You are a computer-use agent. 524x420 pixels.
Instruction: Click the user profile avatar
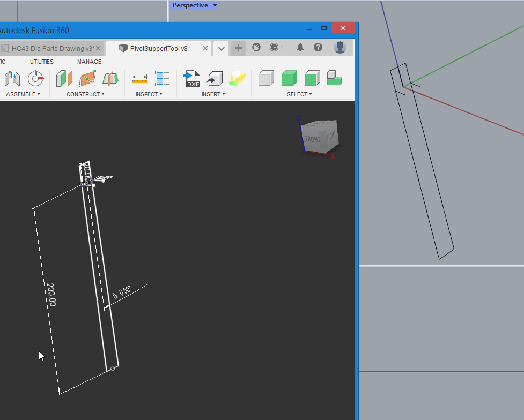[340, 47]
